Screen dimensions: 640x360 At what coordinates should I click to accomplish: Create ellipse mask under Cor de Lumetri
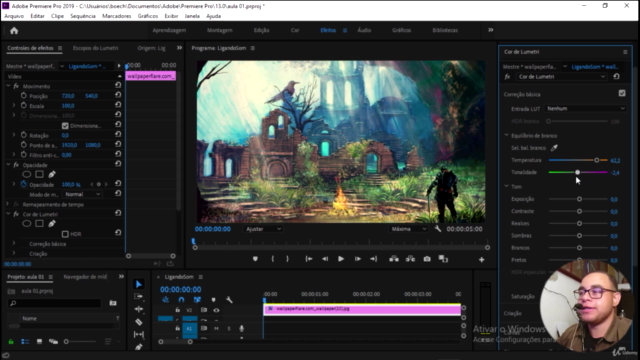pyautogui.click(x=27, y=224)
